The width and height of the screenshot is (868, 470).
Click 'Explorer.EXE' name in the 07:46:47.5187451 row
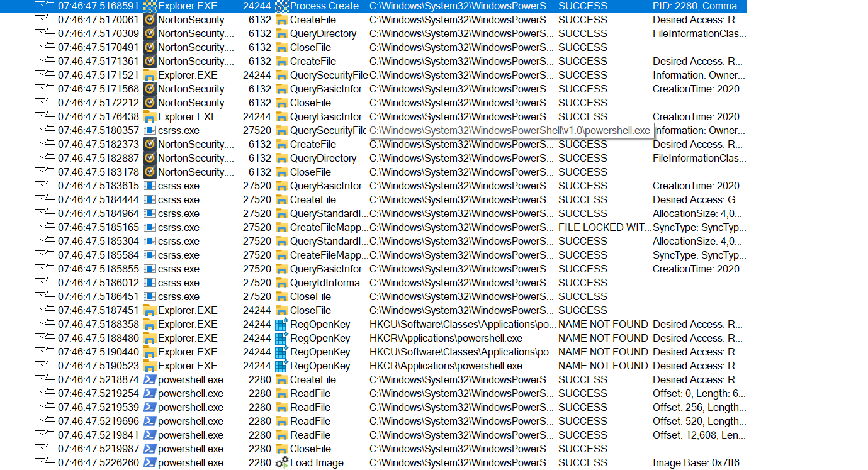(188, 311)
